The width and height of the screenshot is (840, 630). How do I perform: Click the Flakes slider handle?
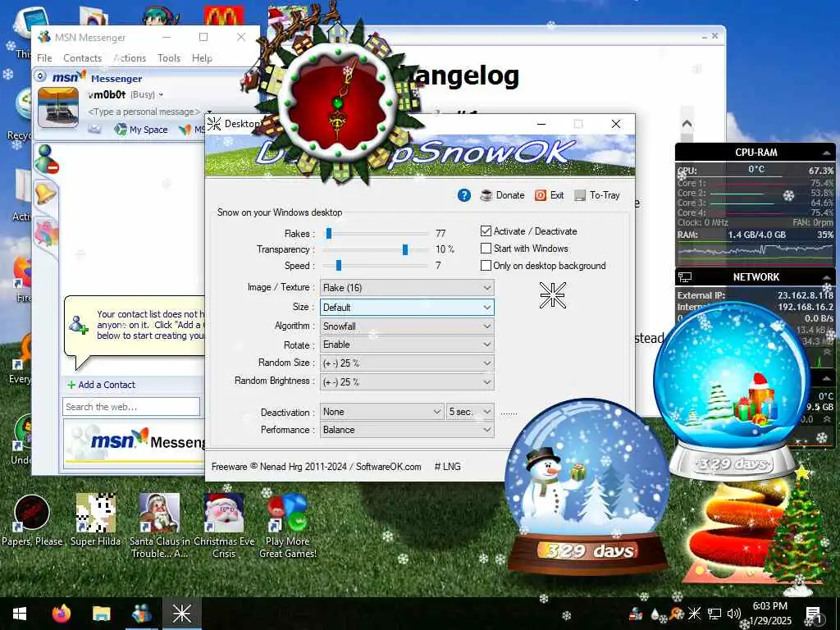(x=329, y=234)
